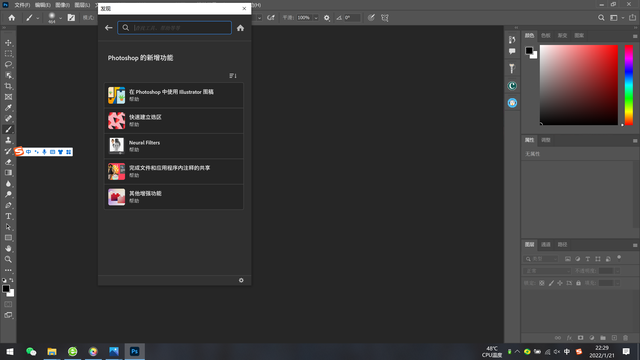Open '快速建立选区' help item
The image size is (640, 360).
[174, 120]
